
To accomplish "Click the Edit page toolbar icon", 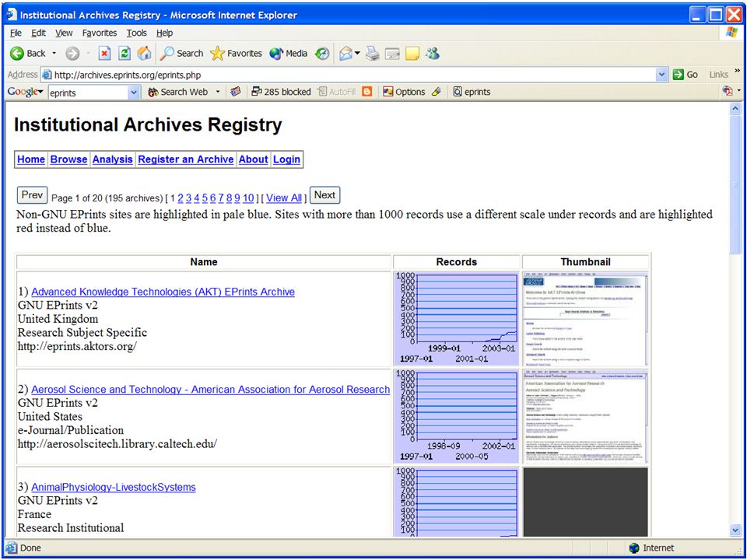I will click(x=392, y=54).
